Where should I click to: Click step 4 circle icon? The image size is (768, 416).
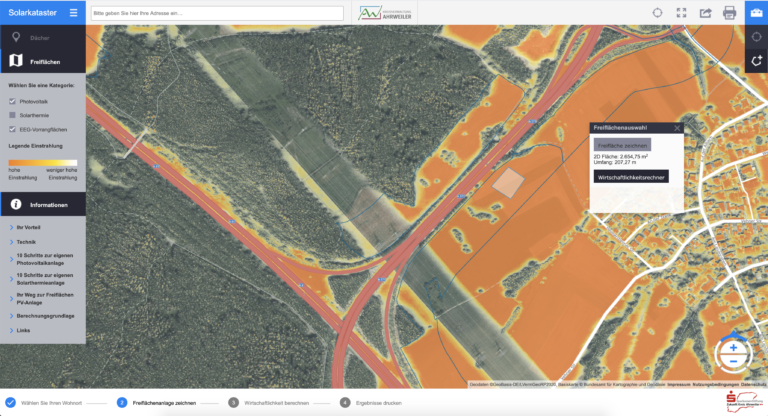345,403
